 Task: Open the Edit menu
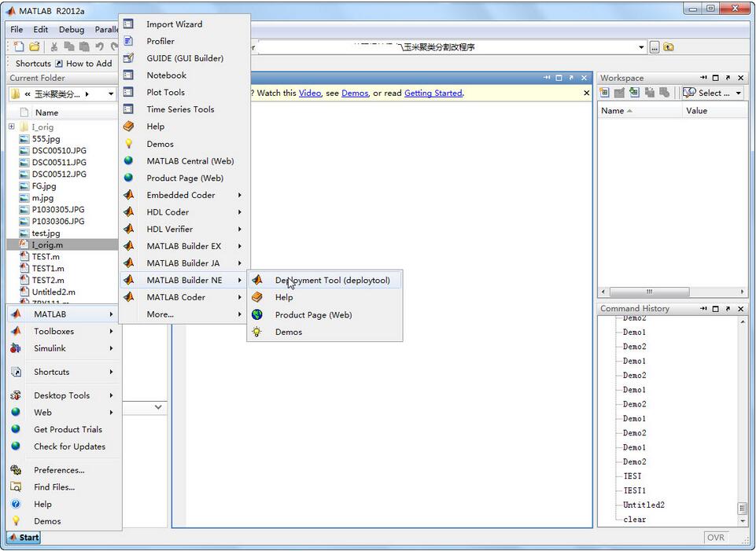click(40, 29)
